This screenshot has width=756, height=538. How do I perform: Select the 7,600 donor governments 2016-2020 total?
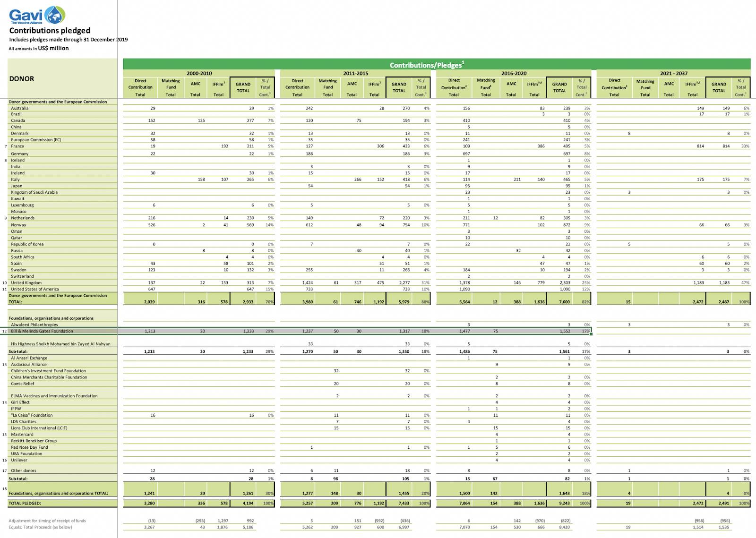(565, 302)
